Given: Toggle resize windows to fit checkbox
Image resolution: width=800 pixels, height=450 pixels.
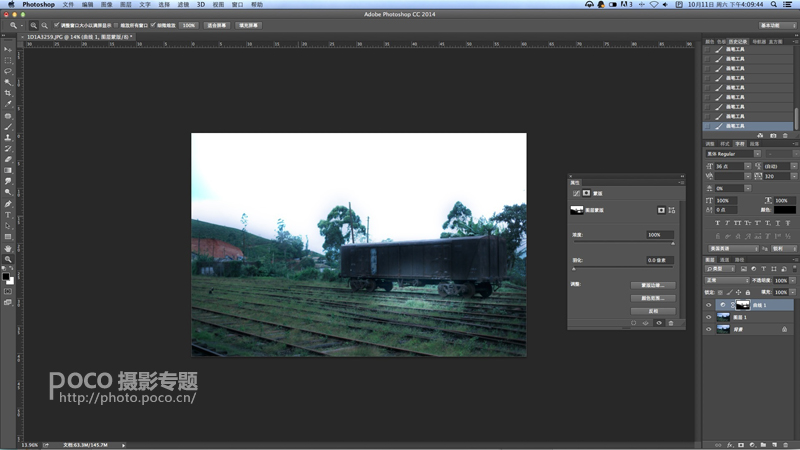Looking at the screenshot, I should point(57,25).
